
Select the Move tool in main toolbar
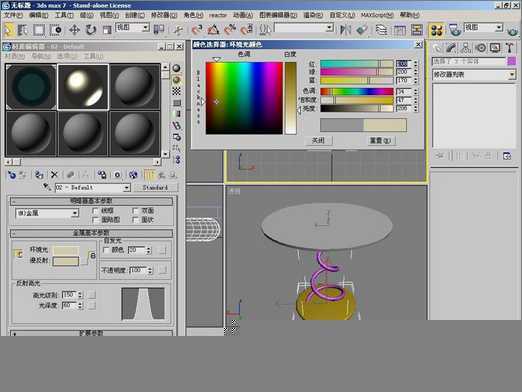74,30
